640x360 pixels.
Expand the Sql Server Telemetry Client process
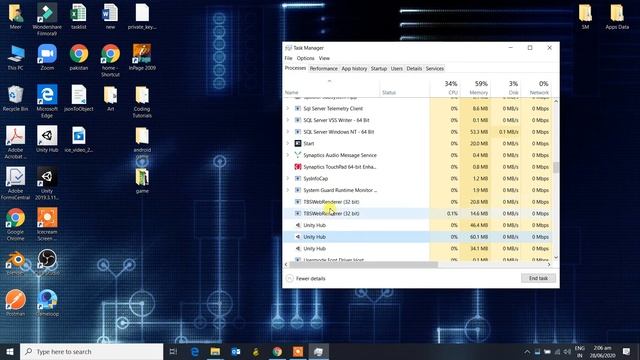tap(288, 108)
